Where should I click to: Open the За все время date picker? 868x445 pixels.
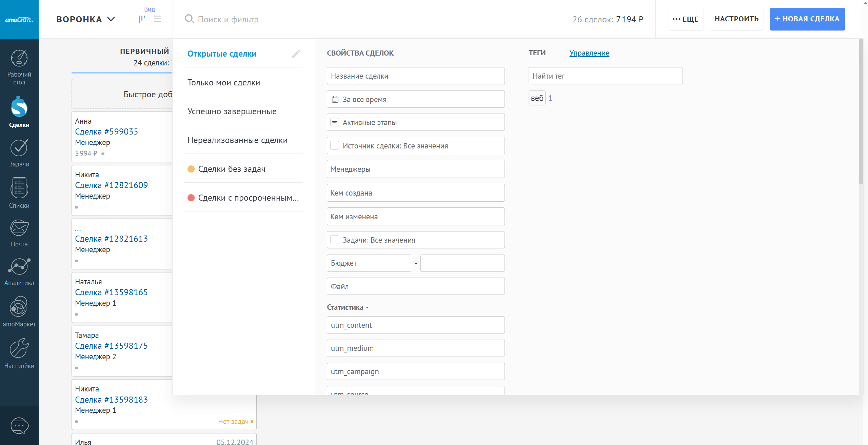click(x=415, y=99)
